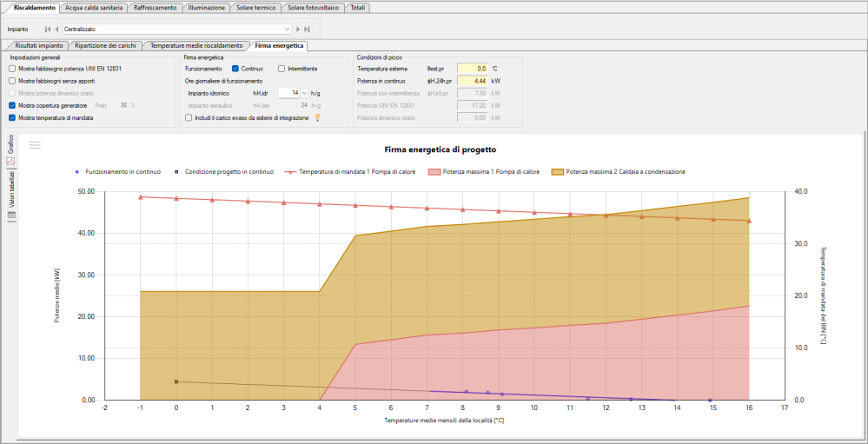Edit the Temperatura esterna value field

472,69
